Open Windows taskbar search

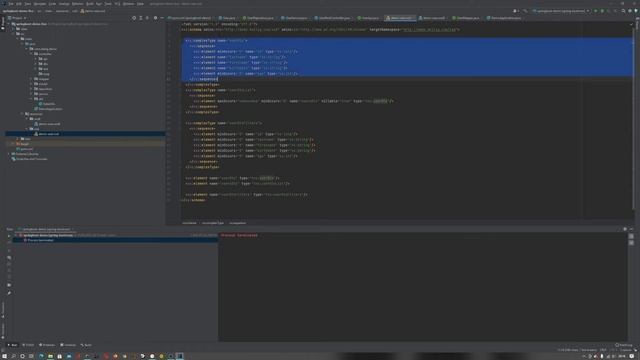coord(13,356)
